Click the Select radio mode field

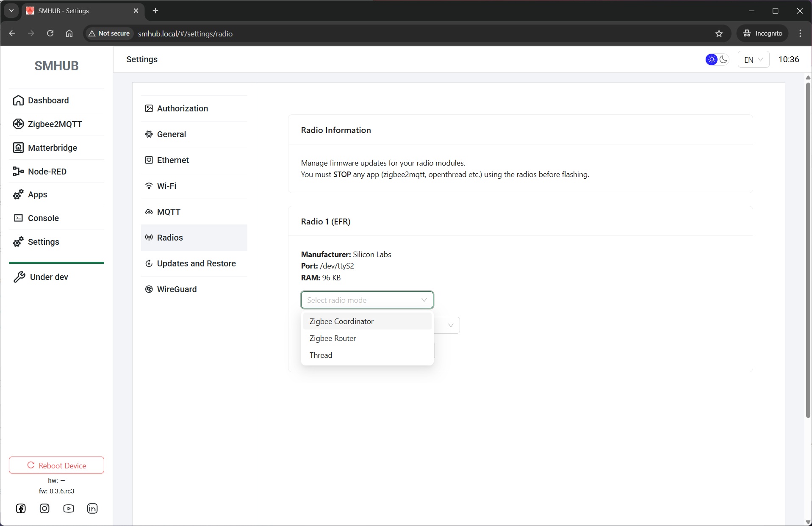click(367, 300)
